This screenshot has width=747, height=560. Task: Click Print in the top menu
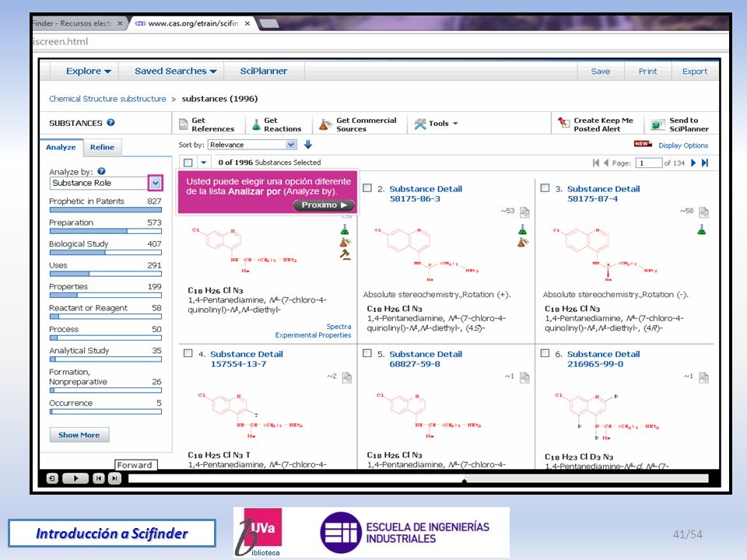click(647, 72)
